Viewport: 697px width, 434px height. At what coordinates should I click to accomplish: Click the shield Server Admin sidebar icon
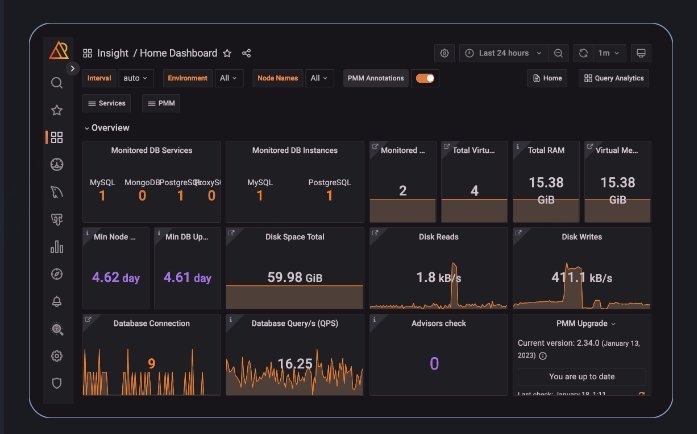click(57, 382)
